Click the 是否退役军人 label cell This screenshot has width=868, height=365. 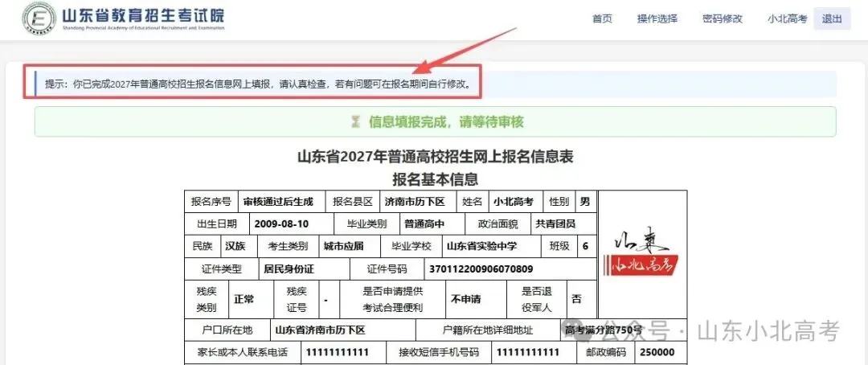coord(536,299)
